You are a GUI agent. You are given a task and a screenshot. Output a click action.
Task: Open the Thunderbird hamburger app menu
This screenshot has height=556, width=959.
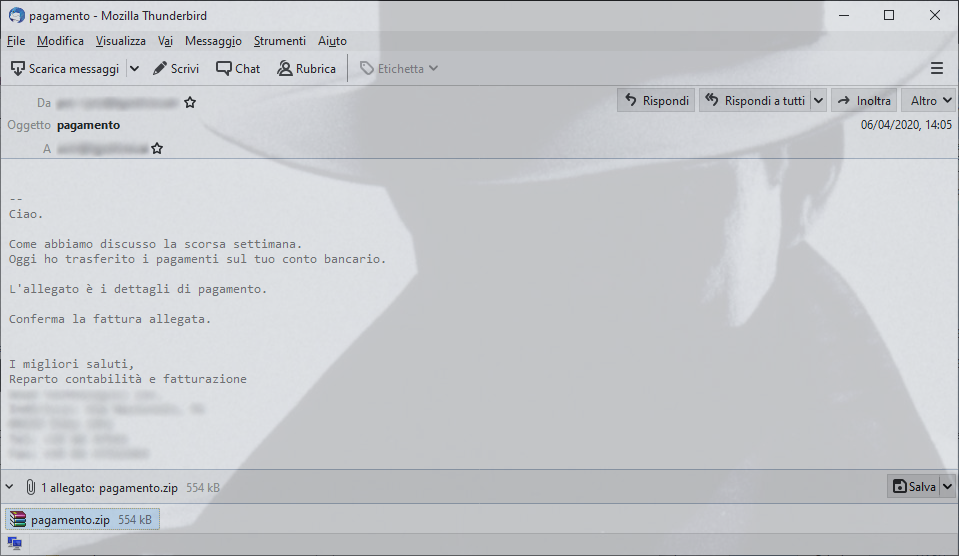tap(936, 69)
